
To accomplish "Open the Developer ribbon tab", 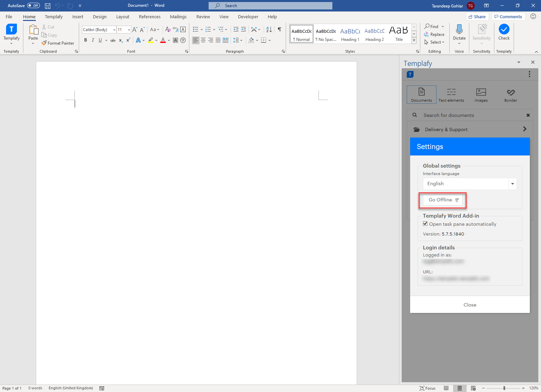I will coord(248,17).
